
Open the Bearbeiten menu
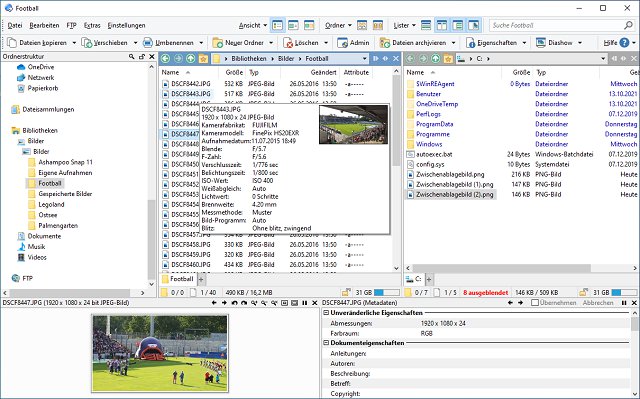point(44,25)
